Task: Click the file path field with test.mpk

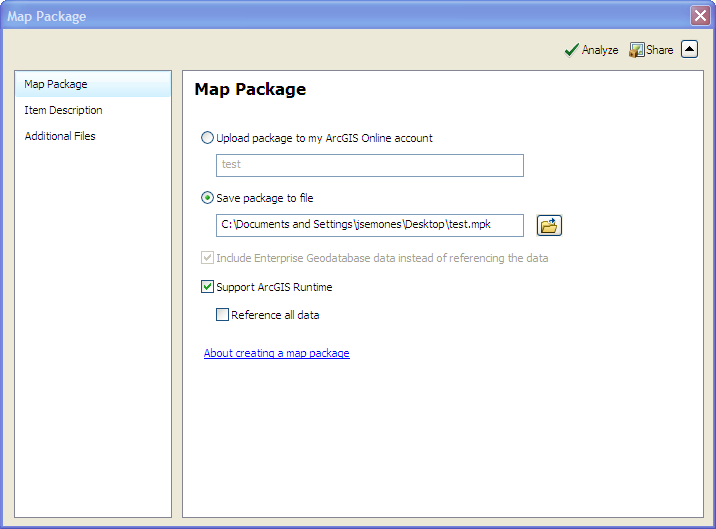Action: (370, 225)
